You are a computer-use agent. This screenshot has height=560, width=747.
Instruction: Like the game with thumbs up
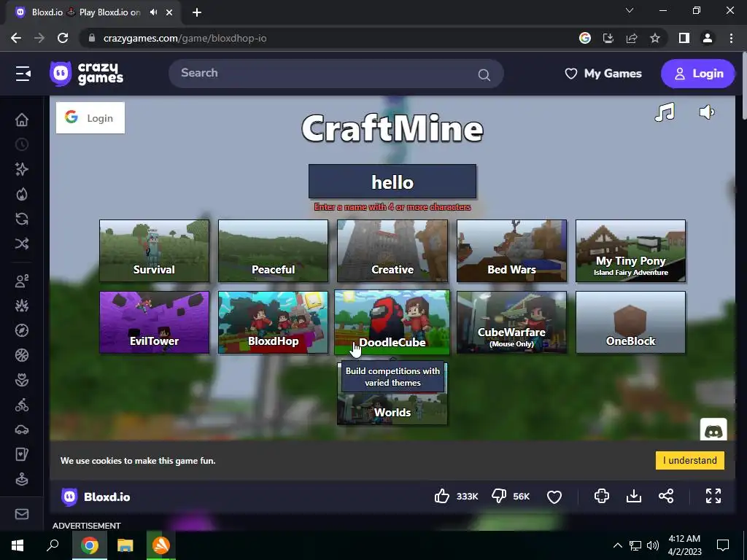coord(442,496)
